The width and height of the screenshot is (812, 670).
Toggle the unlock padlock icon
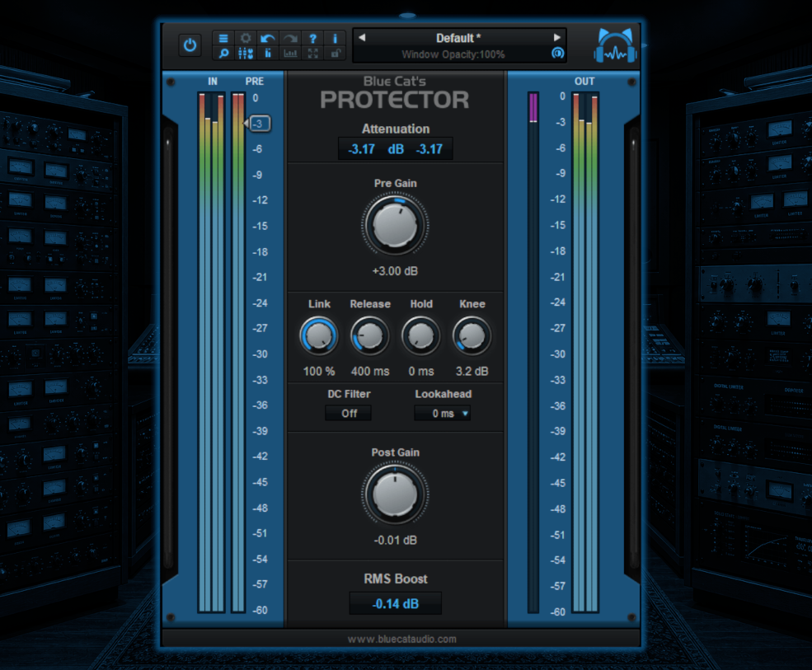pos(335,53)
